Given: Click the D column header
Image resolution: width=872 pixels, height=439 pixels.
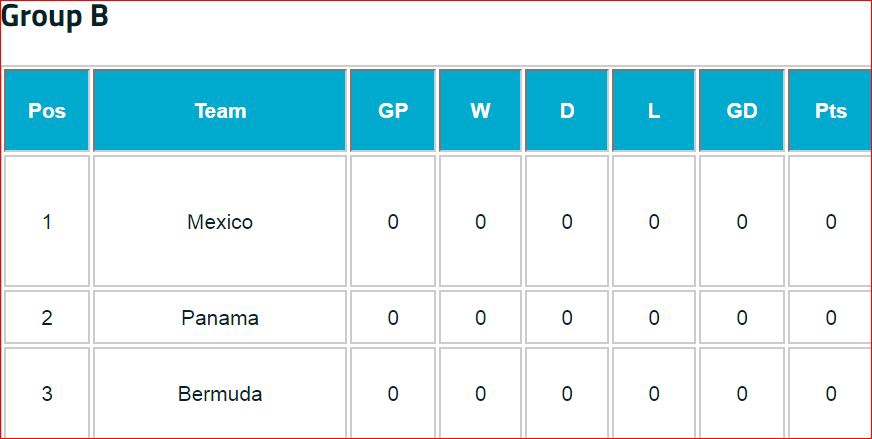Looking at the screenshot, I should tap(567, 111).
